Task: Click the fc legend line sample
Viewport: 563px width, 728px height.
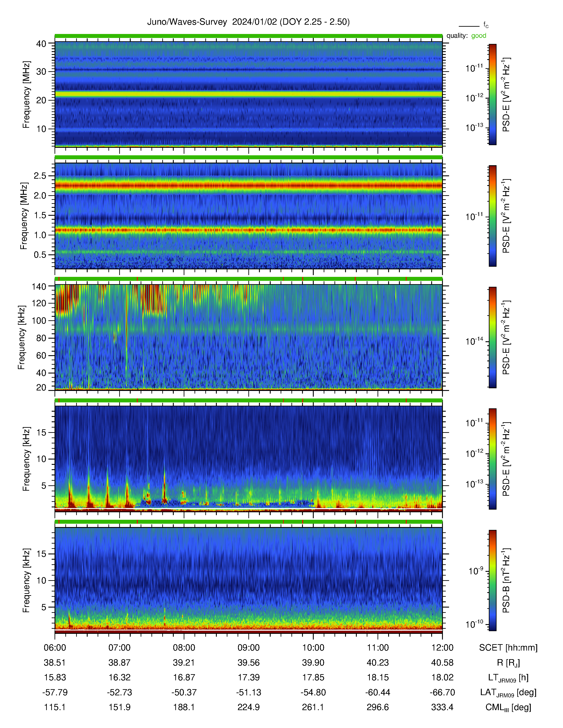Action: [469, 26]
